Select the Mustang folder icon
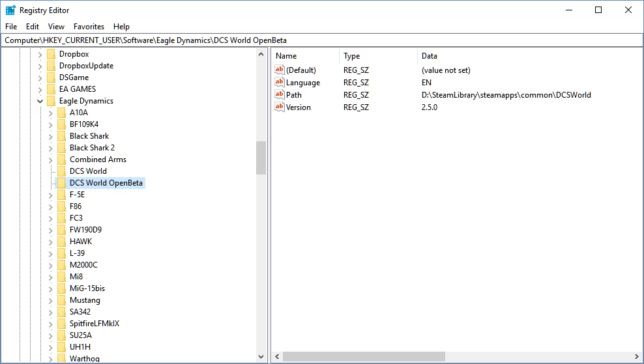This screenshot has height=364, width=644. pos(62,300)
